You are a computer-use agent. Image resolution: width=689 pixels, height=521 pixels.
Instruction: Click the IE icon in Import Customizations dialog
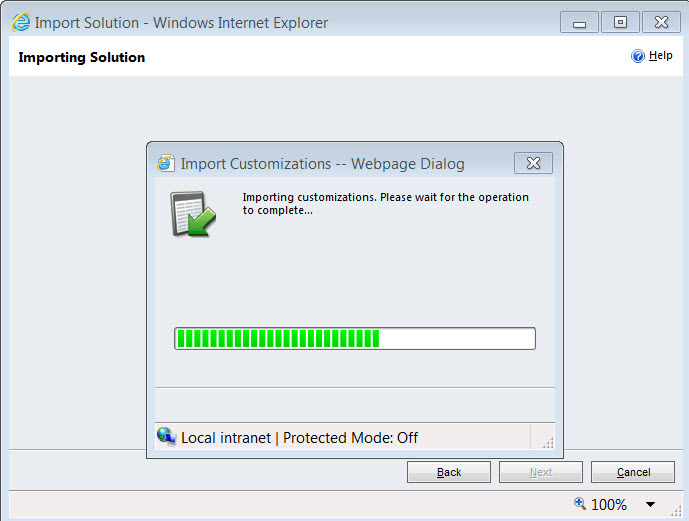pos(166,163)
